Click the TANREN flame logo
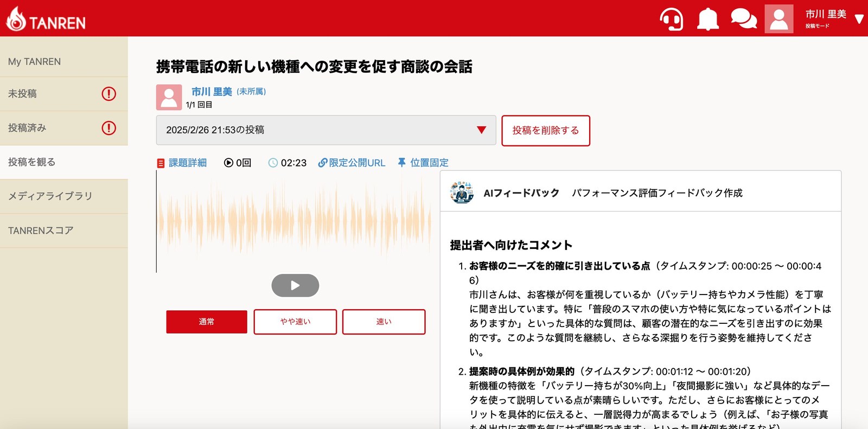 coord(16,19)
